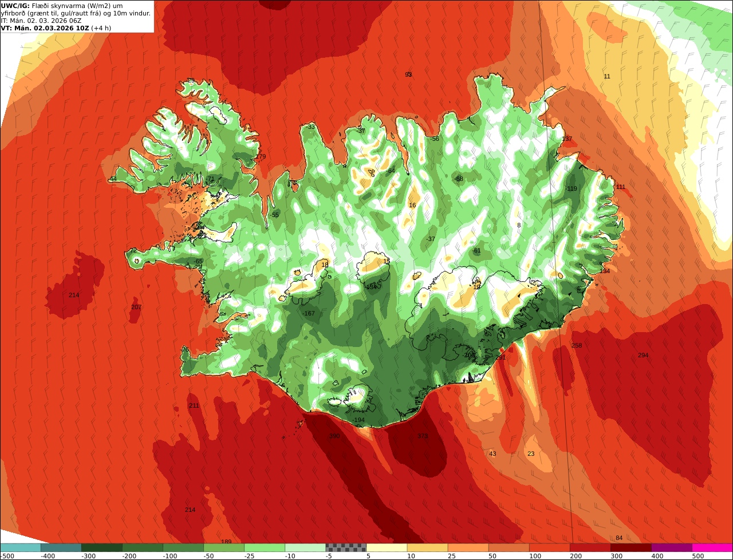Click the 'VT: Mán. 02.03.2026 10Z (+4 h)' line
Viewport: 733px width, 560px height.
(56, 28)
